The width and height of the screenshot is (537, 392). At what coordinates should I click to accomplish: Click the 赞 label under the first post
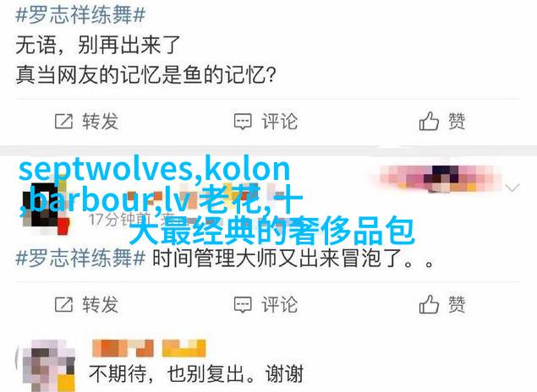tap(457, 121)
